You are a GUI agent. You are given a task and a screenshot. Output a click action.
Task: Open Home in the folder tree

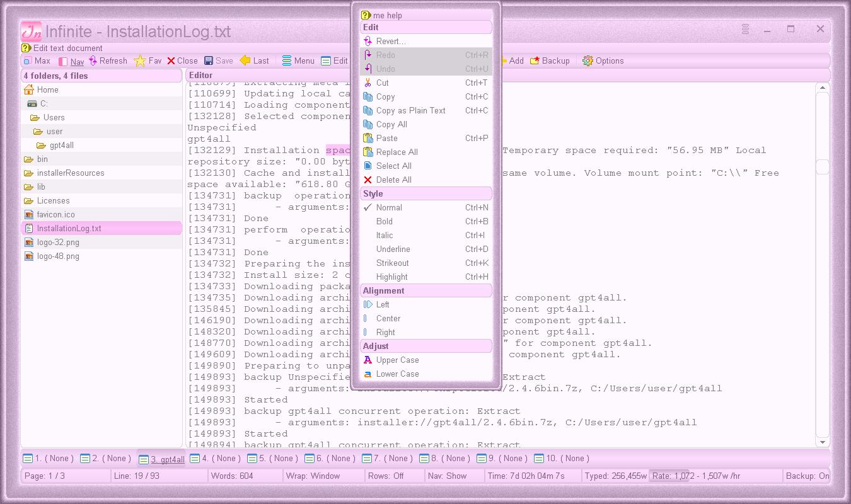click(101, 89)
